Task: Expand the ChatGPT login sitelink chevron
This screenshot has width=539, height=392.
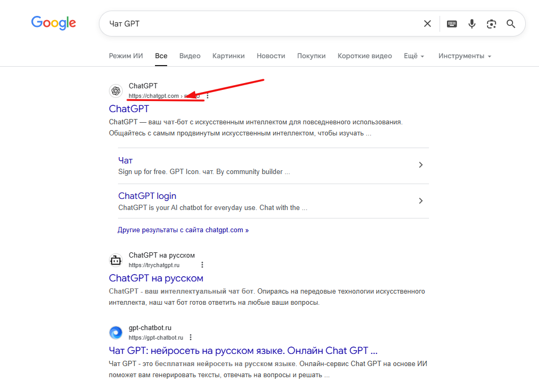Action: pos(421,201)
